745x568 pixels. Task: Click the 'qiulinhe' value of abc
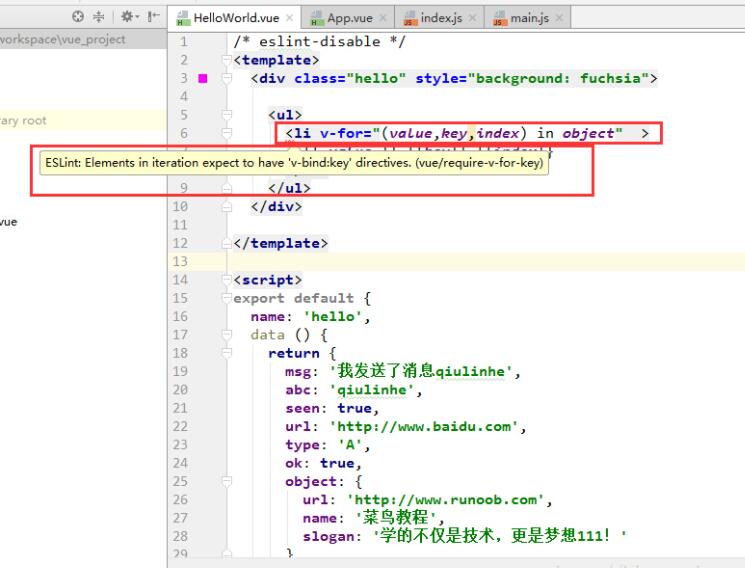pos(372,390)
